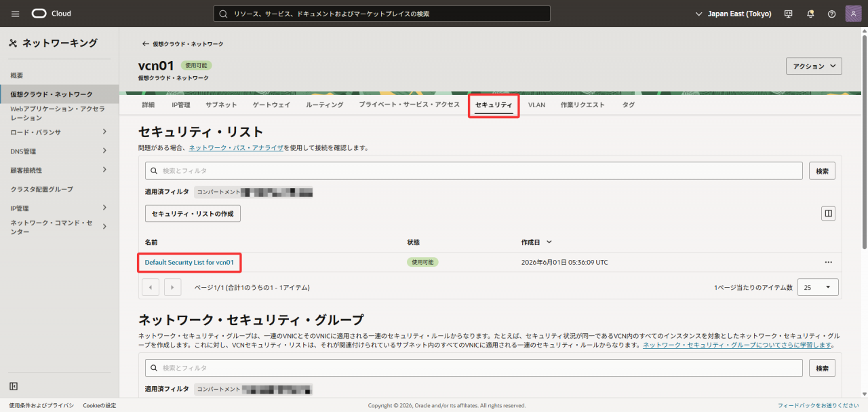The image size is (868, 412).
Task: Open the notifications bell icon
Action: 810,14
